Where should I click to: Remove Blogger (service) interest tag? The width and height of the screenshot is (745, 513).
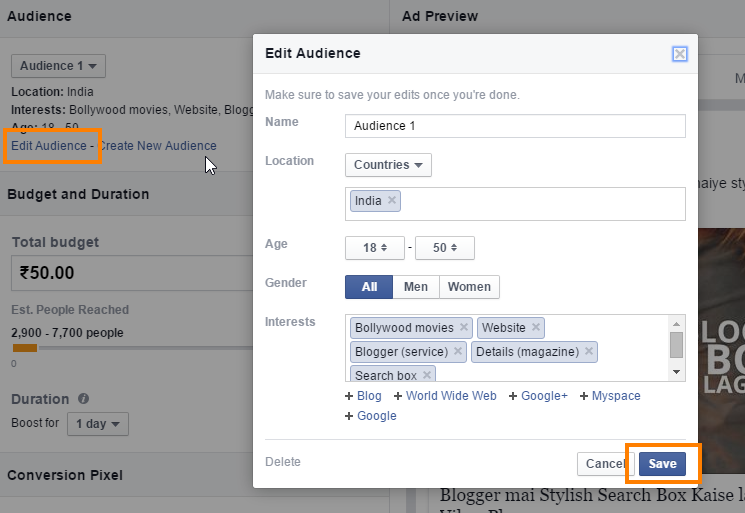click(458, 351)
